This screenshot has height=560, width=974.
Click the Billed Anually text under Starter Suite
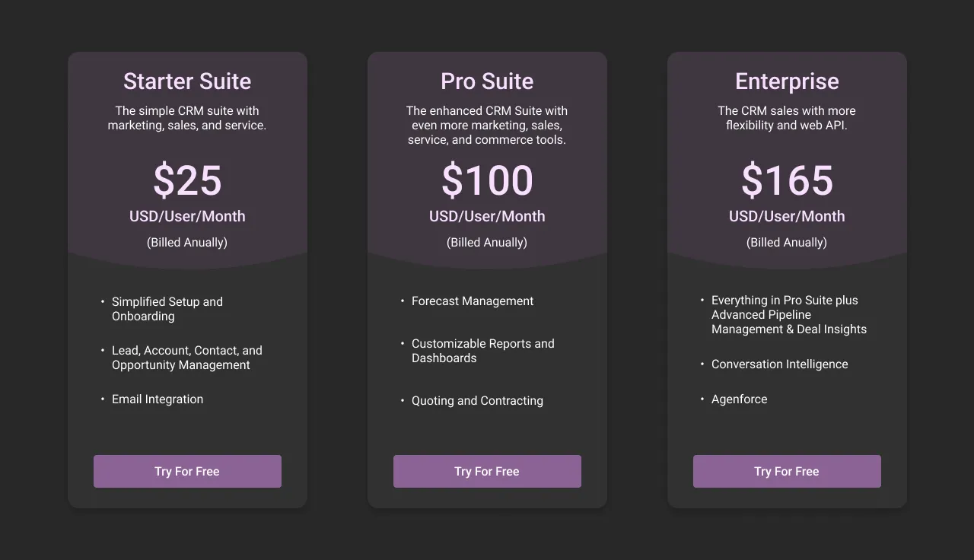187,242
